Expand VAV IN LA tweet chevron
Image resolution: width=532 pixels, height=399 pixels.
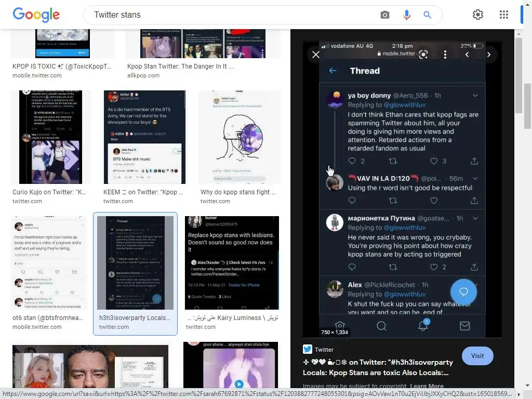coord(475,179)
